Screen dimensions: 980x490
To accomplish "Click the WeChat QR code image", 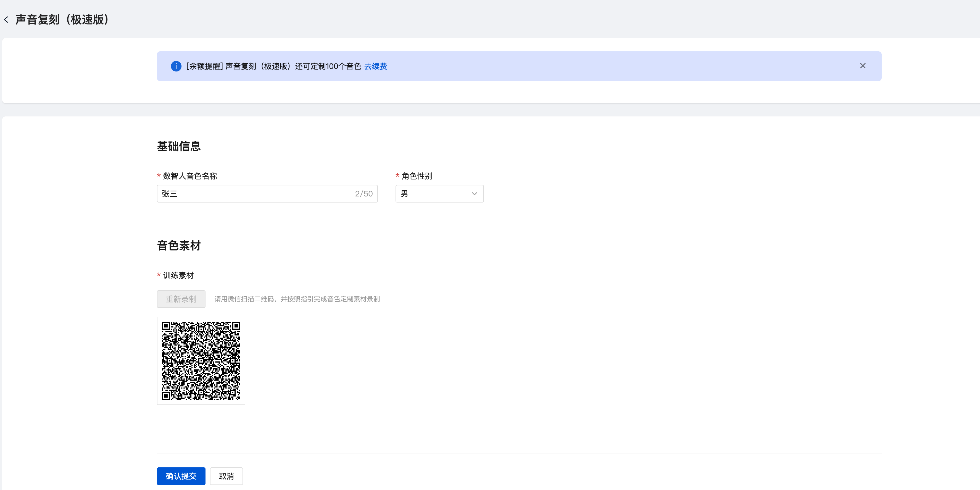I will point(201,361).
